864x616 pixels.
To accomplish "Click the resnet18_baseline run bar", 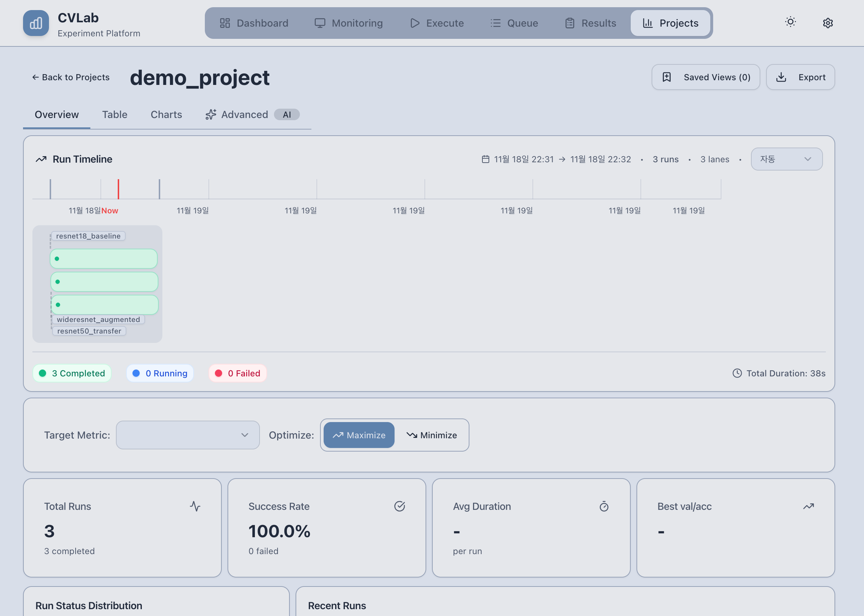I will tap(103, 259).
